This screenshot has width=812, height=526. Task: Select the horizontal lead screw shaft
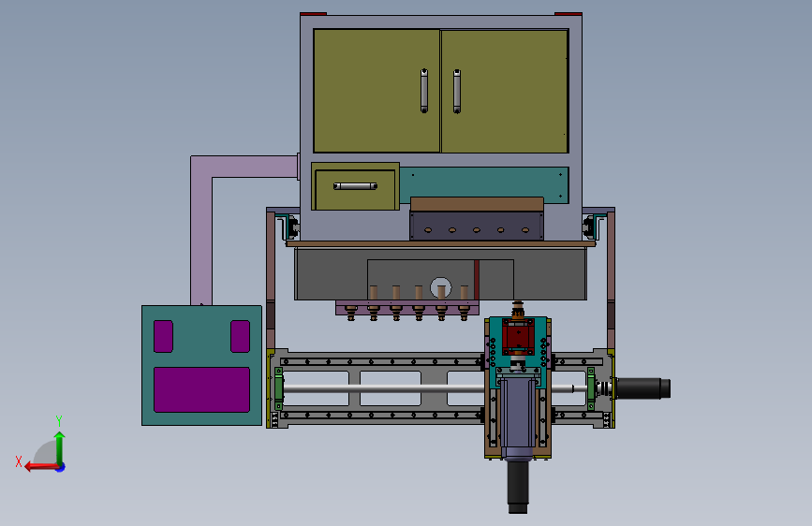pos(383,388)
